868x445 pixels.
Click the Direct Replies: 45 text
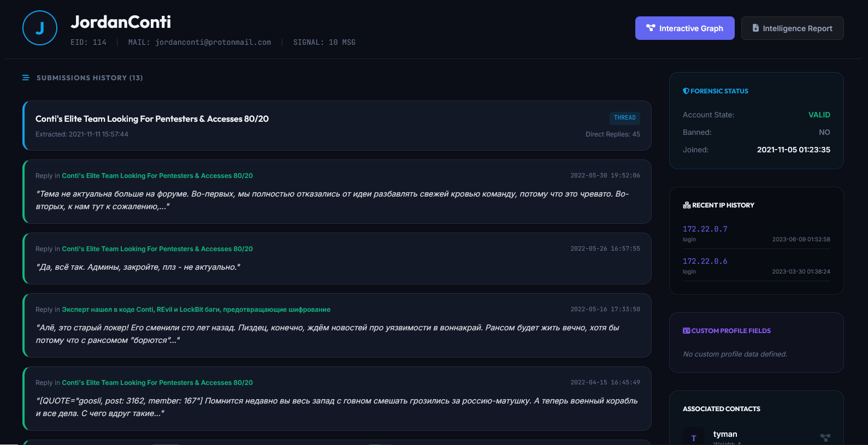point(613,134)
